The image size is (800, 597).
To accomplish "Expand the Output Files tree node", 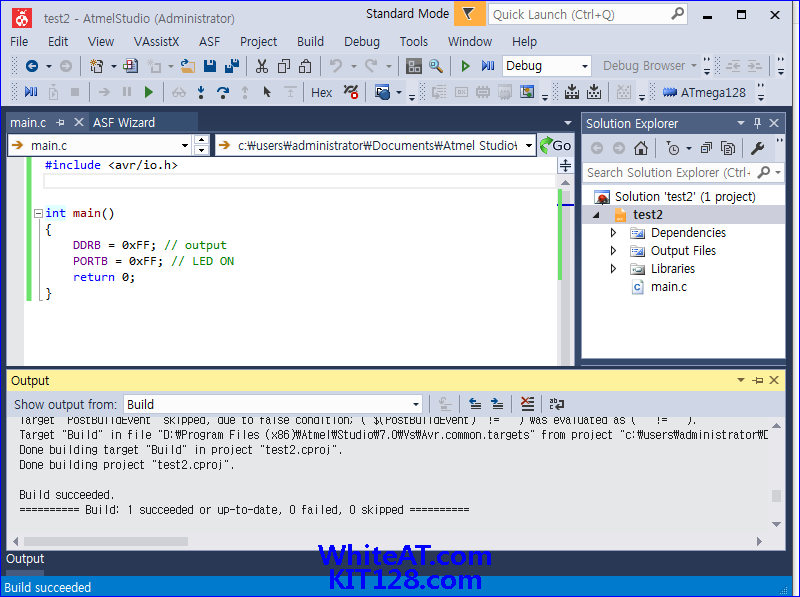I will pyautogui.click(x=613, y=251).
